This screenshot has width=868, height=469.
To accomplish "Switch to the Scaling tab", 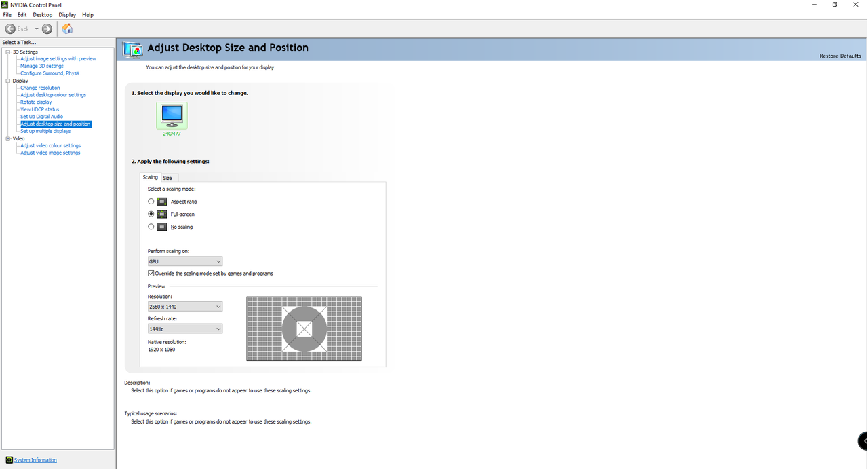I will click(150, 177).
